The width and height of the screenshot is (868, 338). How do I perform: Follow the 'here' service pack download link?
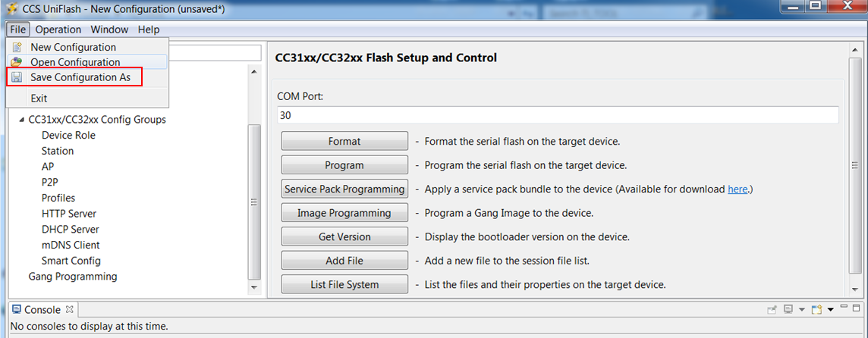coord(737,189)
